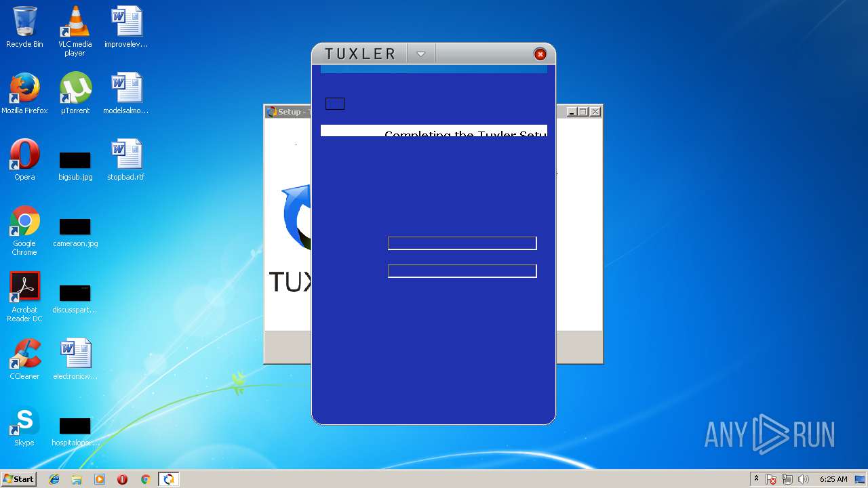The height and width of the screenshot is (488, 868).
Task: Open CCleaner desktop shortcut
Action: [24, 359]
